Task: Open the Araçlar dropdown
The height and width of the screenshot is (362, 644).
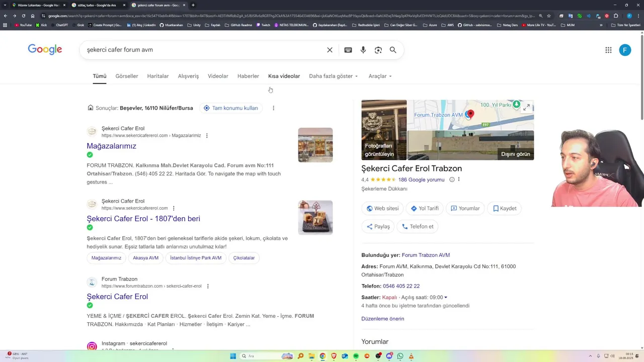Action: pos(380,76)
